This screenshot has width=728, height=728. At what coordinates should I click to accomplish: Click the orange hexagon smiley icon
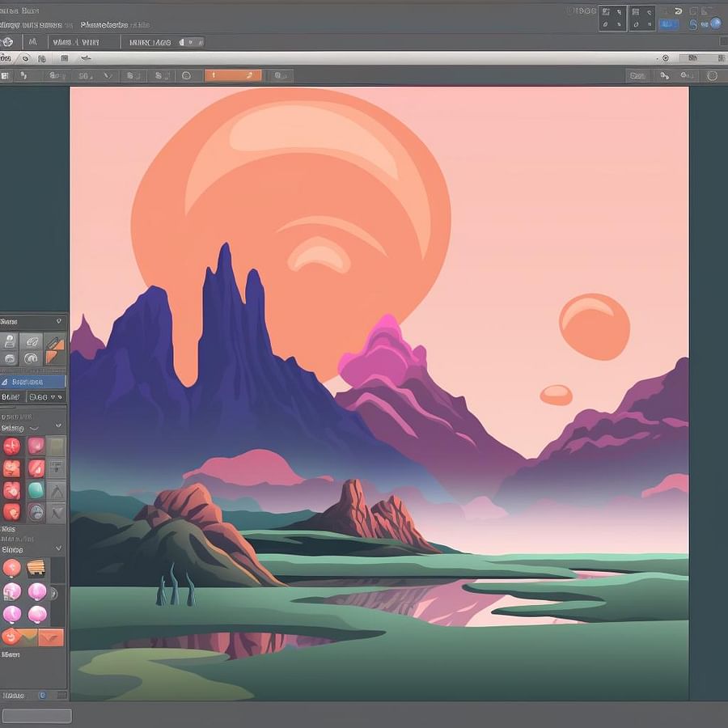[x=10, y=636]
